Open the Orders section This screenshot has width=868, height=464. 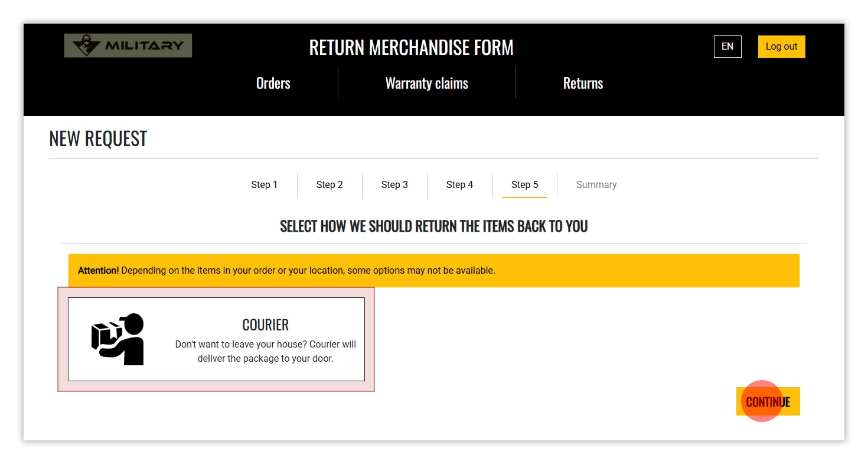[273, 83]
